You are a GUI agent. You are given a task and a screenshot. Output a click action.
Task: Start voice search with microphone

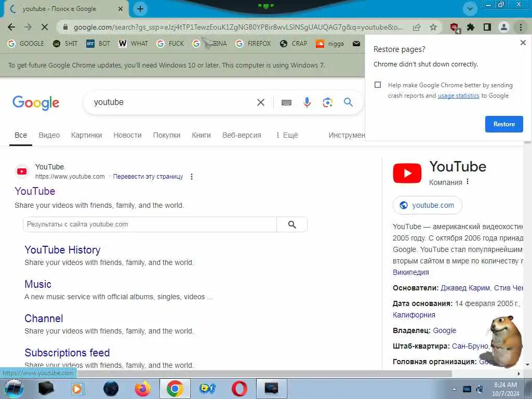coord(307,102)
